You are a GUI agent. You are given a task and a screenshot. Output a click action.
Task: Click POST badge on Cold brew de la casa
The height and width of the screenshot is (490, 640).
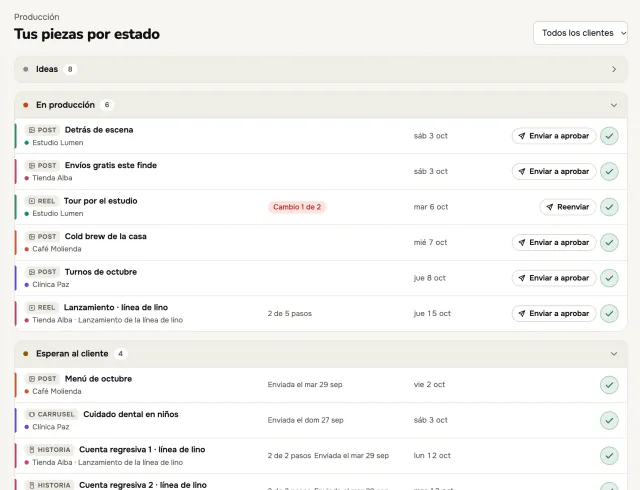point(42,236)
